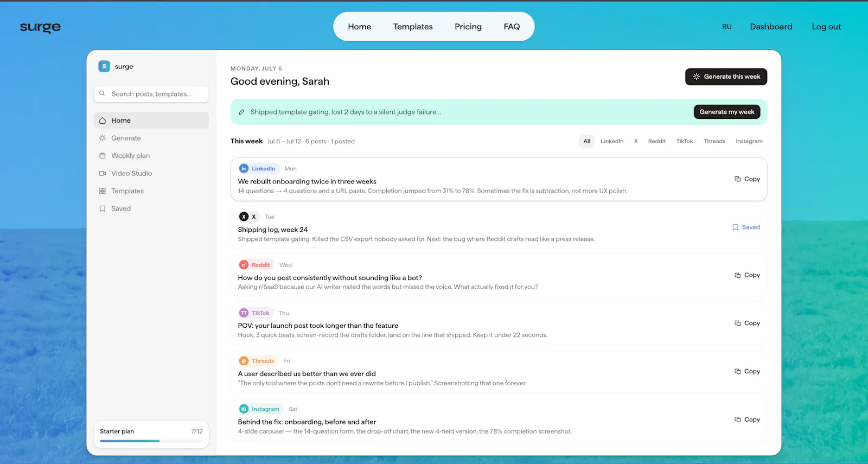868x464 pixels.
Task: Filter posts by the LinkedIn tab
Action: (x=612, y=141)
